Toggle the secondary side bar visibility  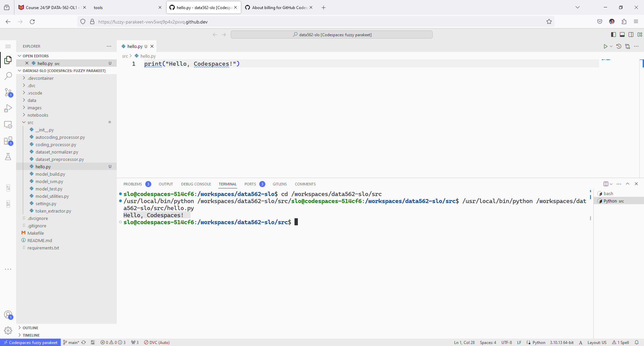click(x=631, y=35)
